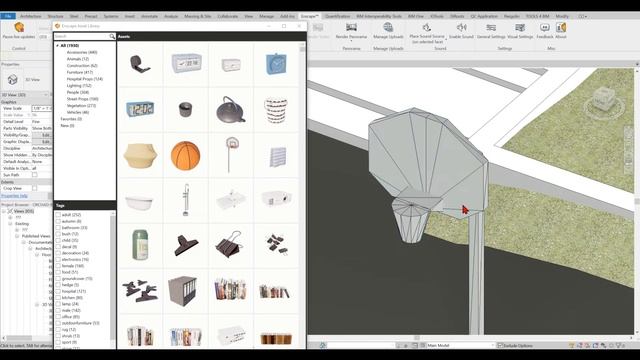The height and width of the screenshot is (360, 640).
Task: Collapse the Published Views tree node
Action: 17,236
